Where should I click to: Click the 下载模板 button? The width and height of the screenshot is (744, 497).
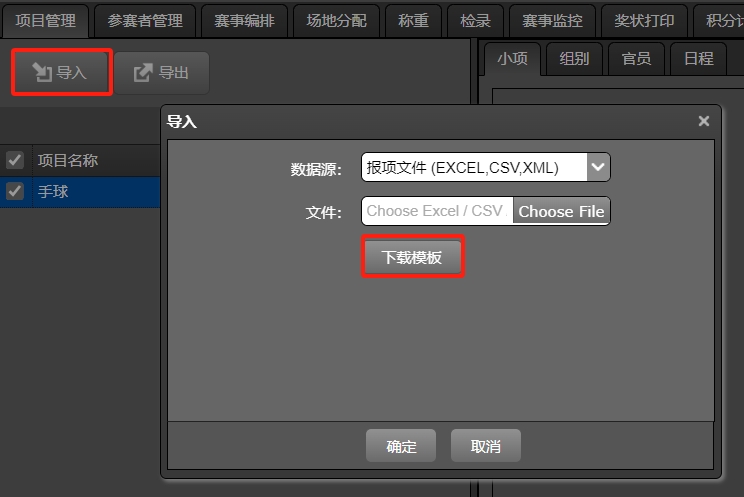click(x=412, y=257)
